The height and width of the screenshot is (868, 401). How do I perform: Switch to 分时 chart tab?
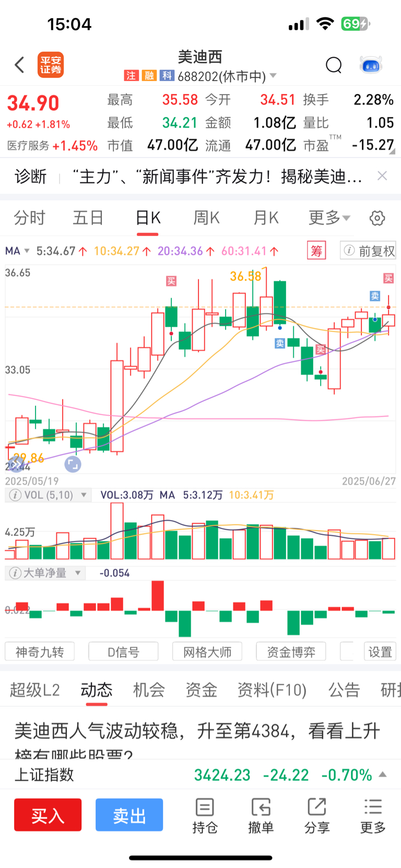click(x=29, y=218)
